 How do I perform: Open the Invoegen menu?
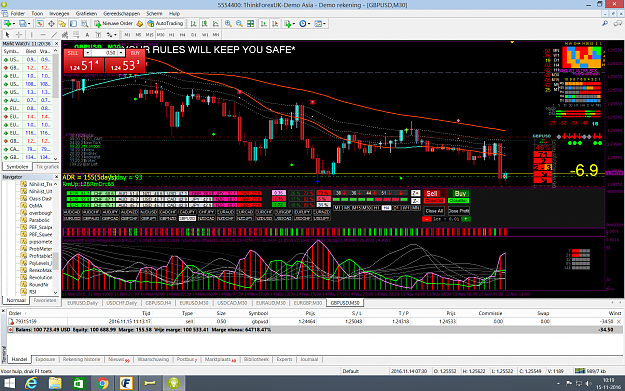[59, 14]
